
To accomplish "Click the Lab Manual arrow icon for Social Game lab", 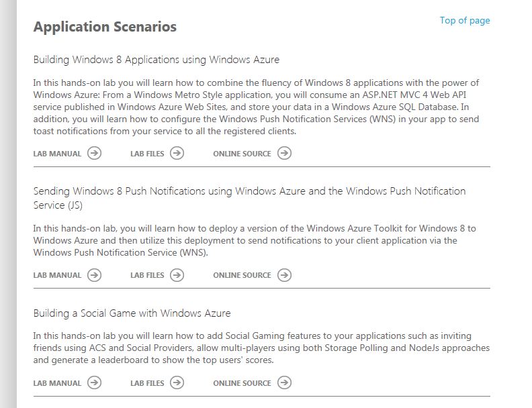I will [x=94, y=382].
